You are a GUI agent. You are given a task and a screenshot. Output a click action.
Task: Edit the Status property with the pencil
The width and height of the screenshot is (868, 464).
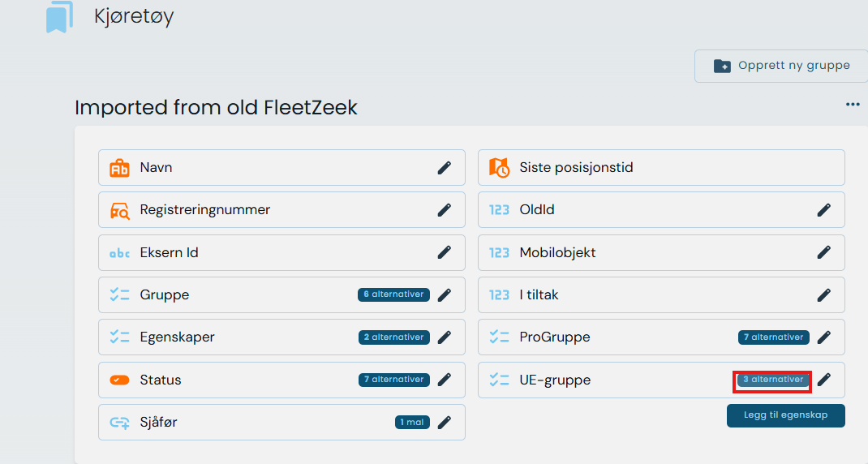click(x=445, y=380)
